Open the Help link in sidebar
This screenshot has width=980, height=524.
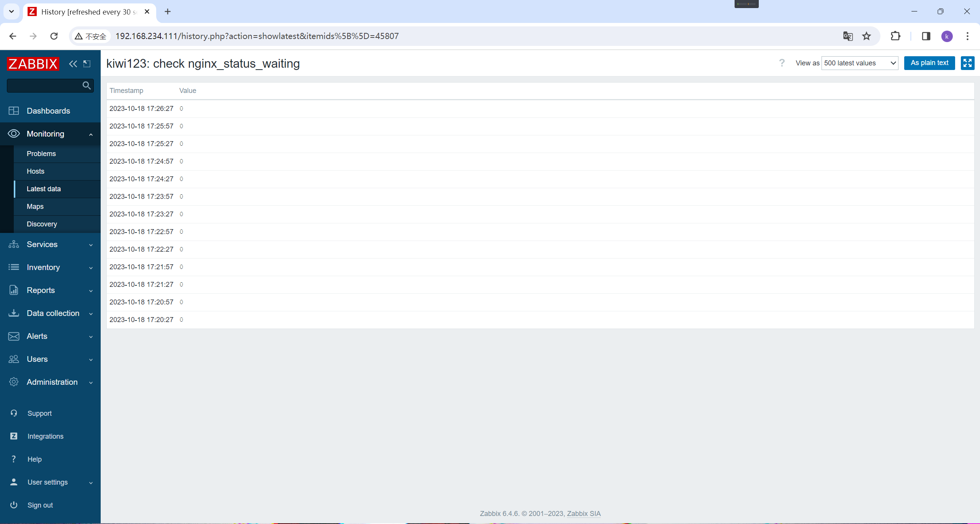[34, 459]
